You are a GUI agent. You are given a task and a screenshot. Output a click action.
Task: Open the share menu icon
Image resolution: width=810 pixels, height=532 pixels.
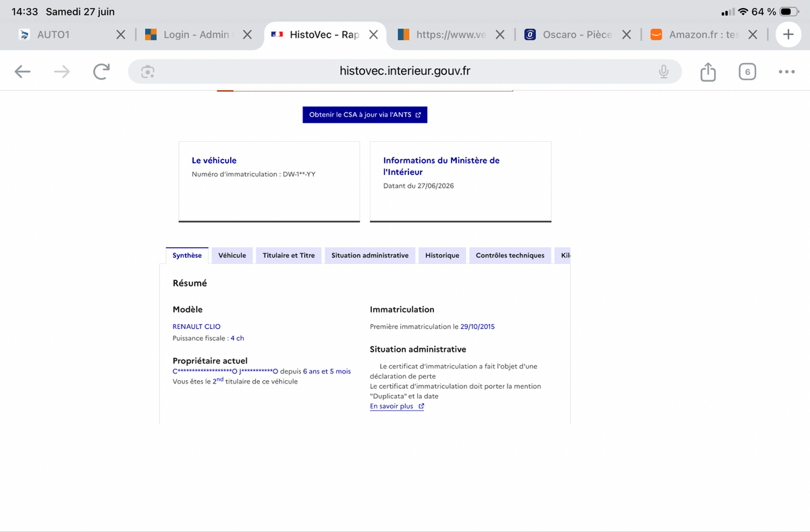point(708,72)
